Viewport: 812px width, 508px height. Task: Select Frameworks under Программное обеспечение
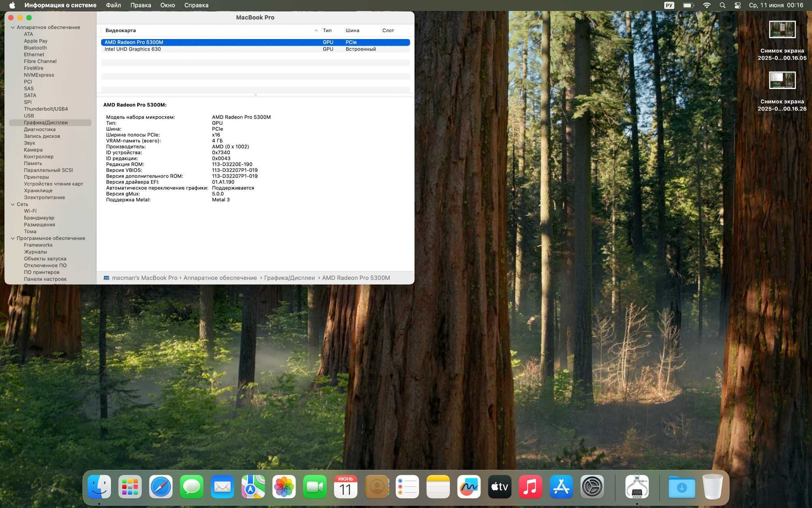38,245
